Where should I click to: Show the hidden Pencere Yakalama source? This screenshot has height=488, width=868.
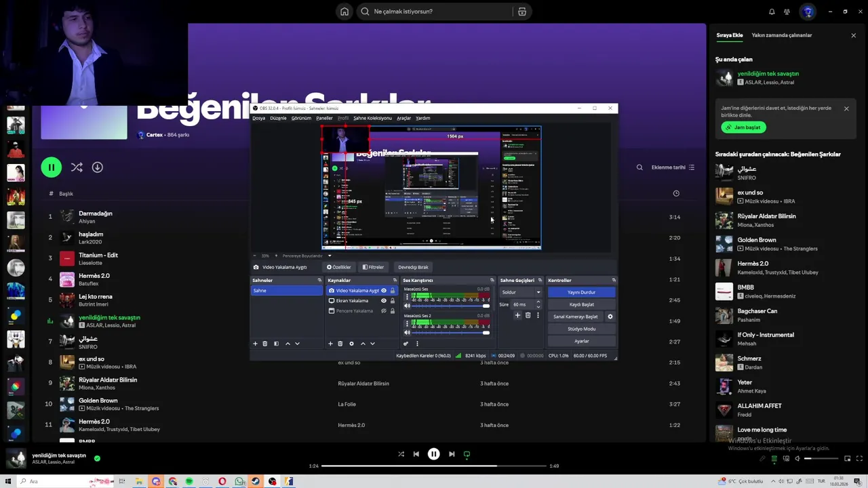[x=384, y=311]
